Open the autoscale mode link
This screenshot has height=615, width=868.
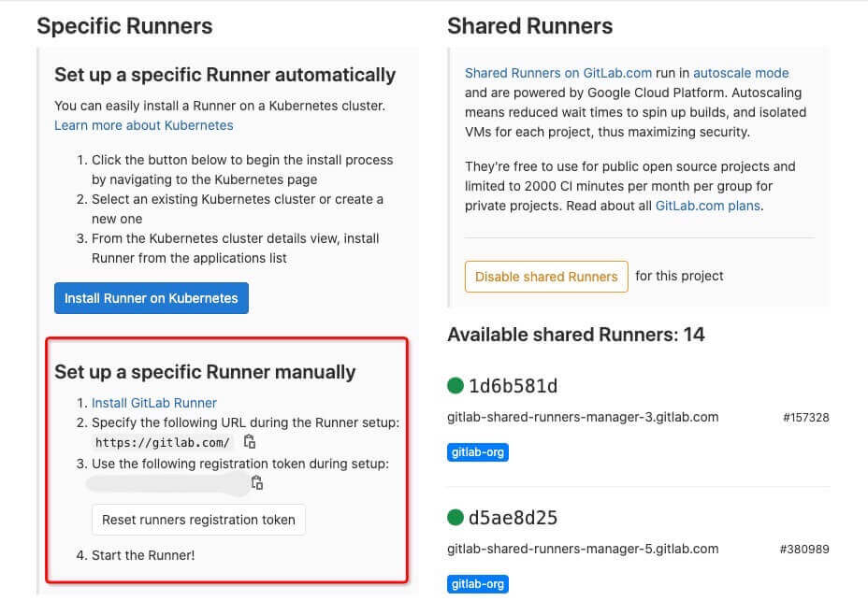click(741, 73)
